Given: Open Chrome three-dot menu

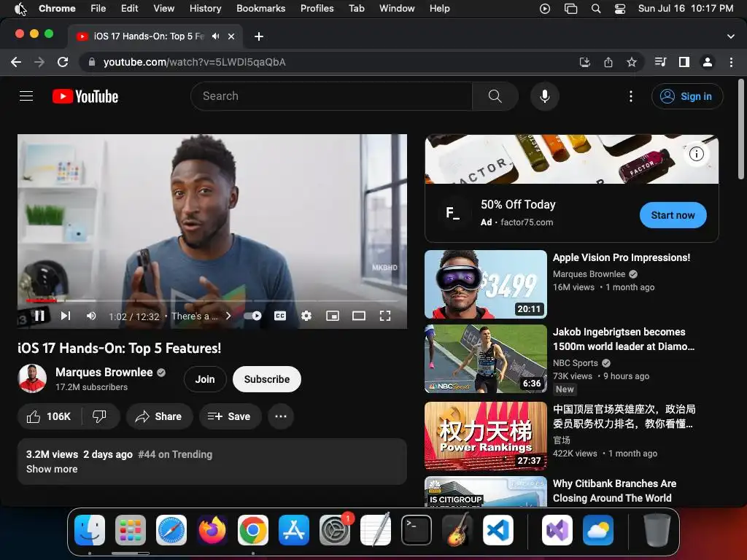Looking at the screenshot, I should point(731,62).
